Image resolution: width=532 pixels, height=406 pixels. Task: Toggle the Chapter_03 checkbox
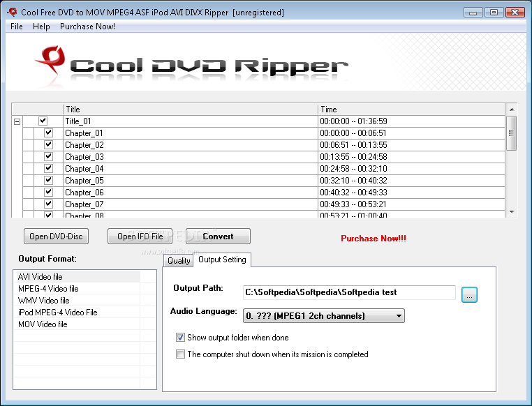48,156
